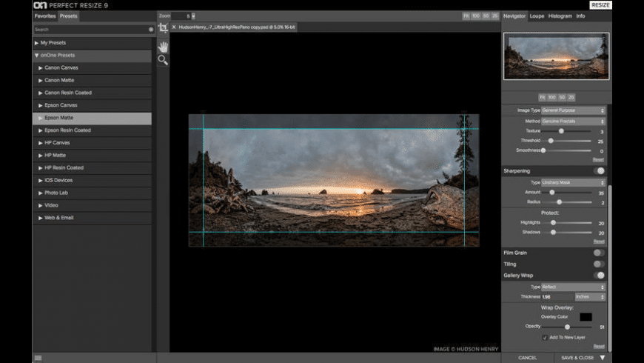The image size is (644, 363).
Task: Close the HudsonHenry document tab
Action: coord(174,27)
